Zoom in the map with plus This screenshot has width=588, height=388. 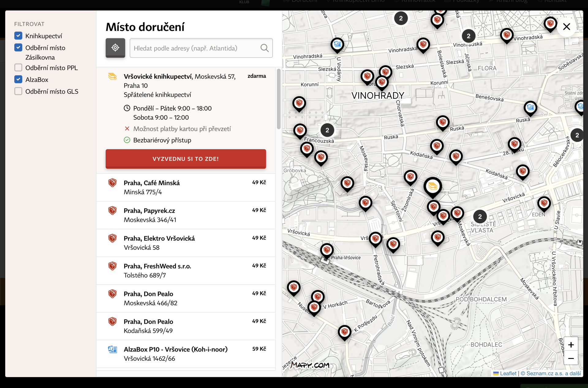(571, 345)
